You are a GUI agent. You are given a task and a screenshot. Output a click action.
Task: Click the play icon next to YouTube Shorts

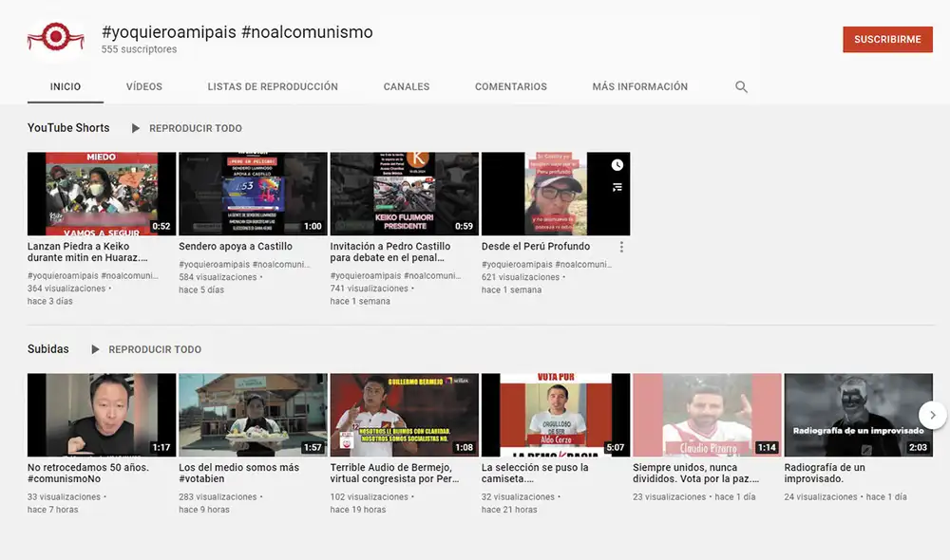[x=136, y=127]
